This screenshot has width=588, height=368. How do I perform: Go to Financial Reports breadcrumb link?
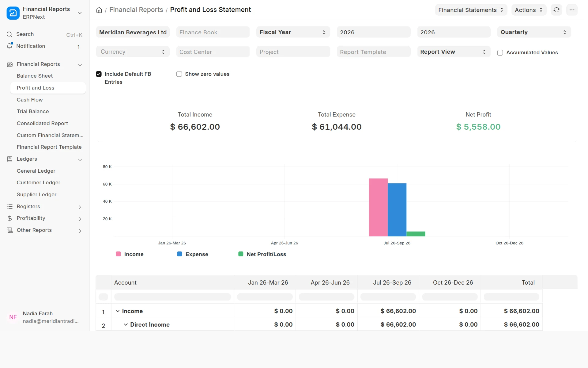point(136,10)
